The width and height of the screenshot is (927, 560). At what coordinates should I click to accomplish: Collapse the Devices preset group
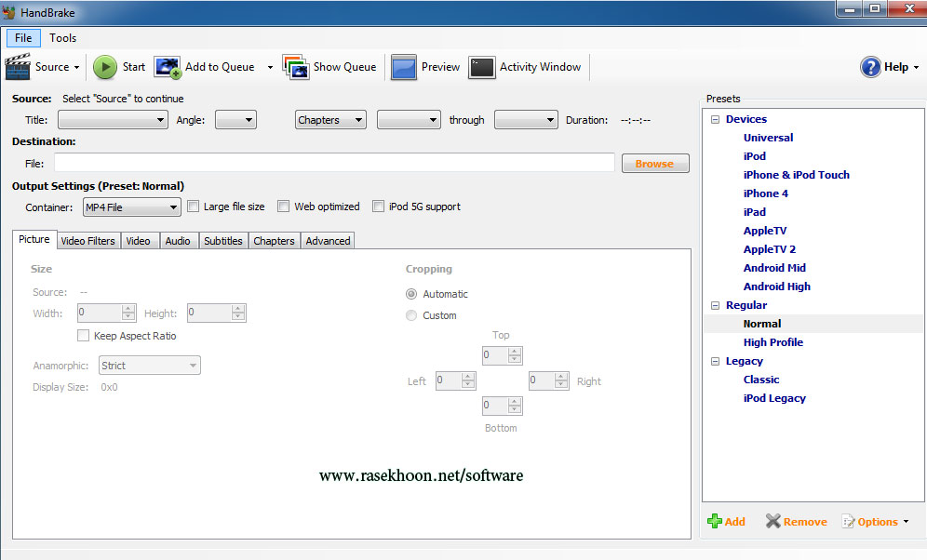[715, 118]
